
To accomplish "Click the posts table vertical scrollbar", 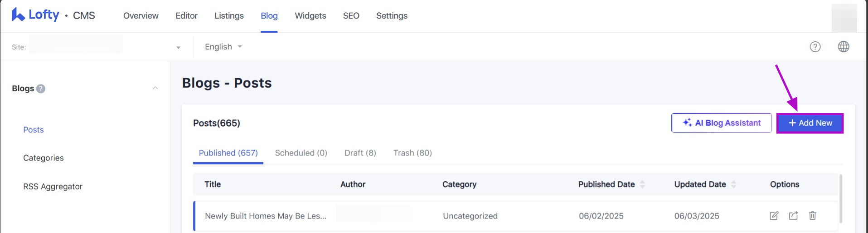I will pyautogui.click(x=841, y=198).
